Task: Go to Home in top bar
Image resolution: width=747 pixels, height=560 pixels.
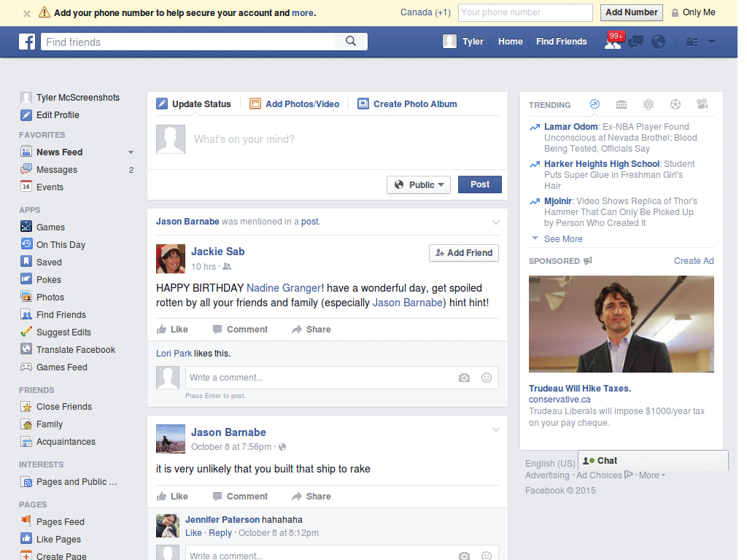Action: 510,42
